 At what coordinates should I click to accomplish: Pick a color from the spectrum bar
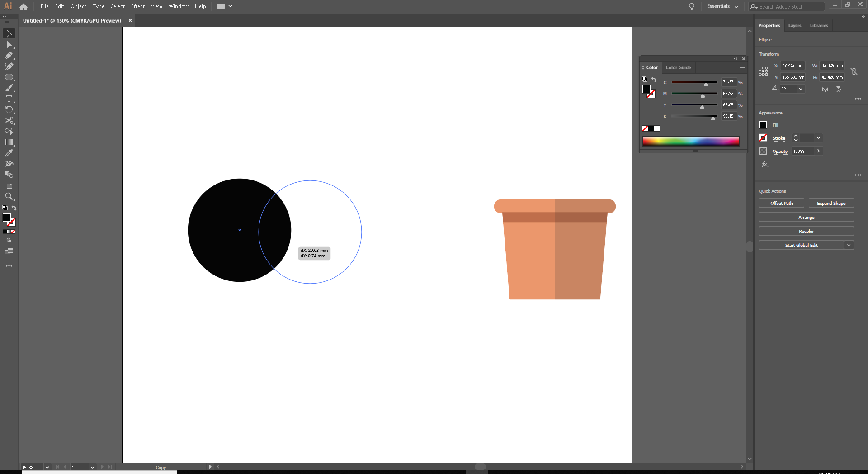click(x=691, y=141)
